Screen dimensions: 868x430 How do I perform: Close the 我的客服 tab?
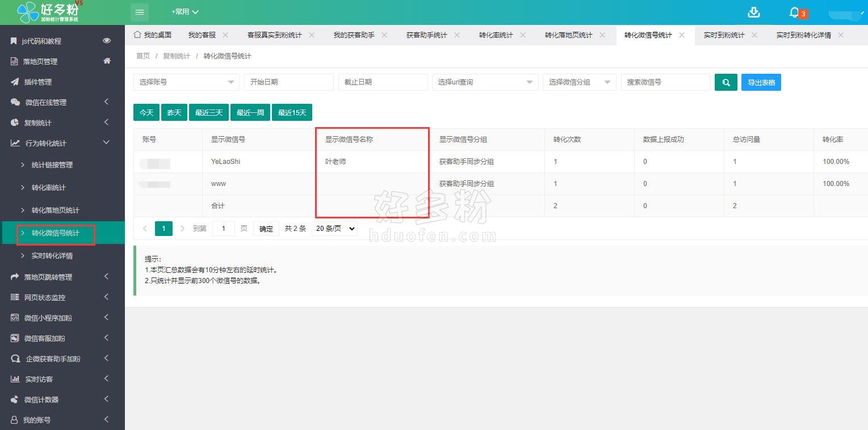[x=225, y=35]
